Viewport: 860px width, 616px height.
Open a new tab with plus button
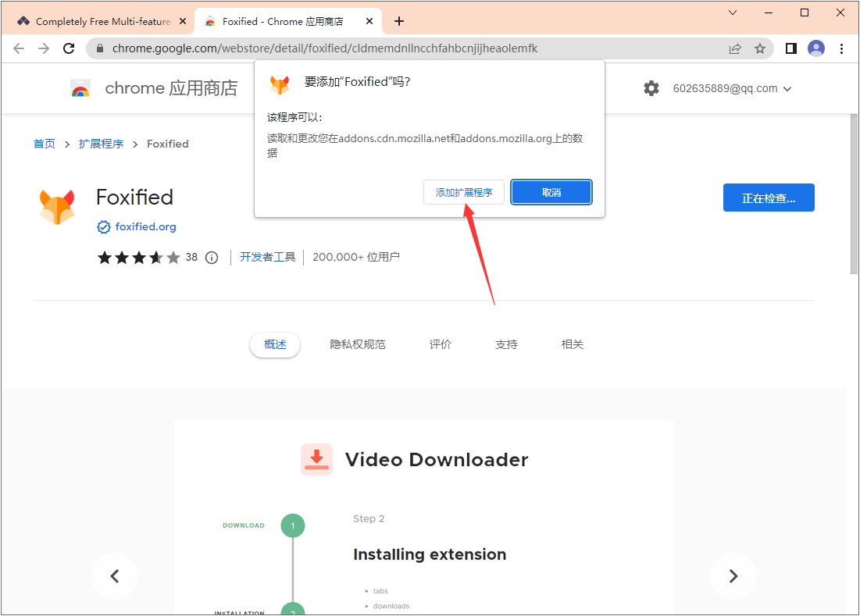point(398,21)
